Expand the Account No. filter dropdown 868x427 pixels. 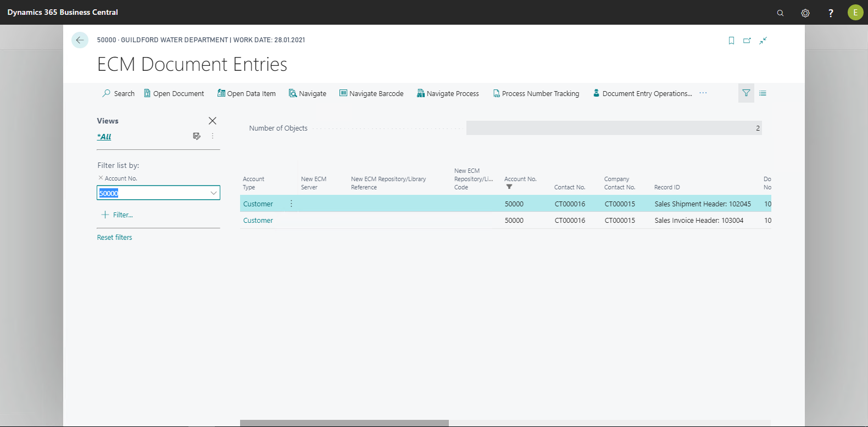[213, 193]
